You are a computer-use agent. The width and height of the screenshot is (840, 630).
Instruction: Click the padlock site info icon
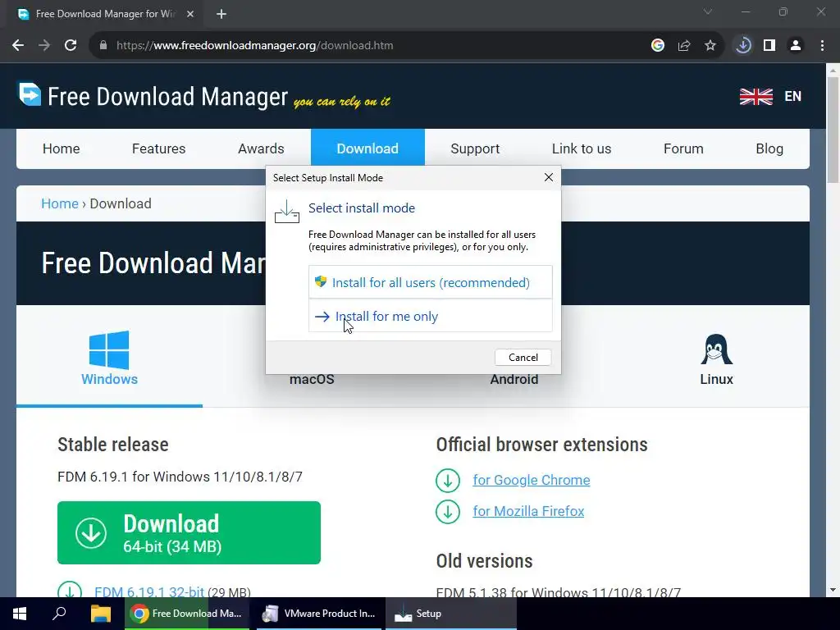103,46
